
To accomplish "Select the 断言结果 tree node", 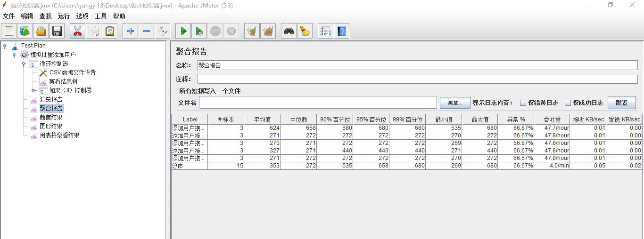I will [x=51, y=117].
